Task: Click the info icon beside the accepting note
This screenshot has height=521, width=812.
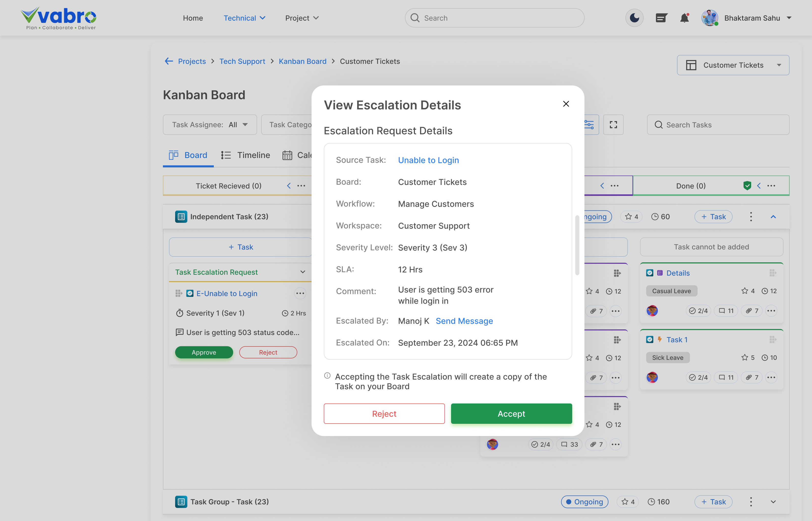Action: [327, 375]
